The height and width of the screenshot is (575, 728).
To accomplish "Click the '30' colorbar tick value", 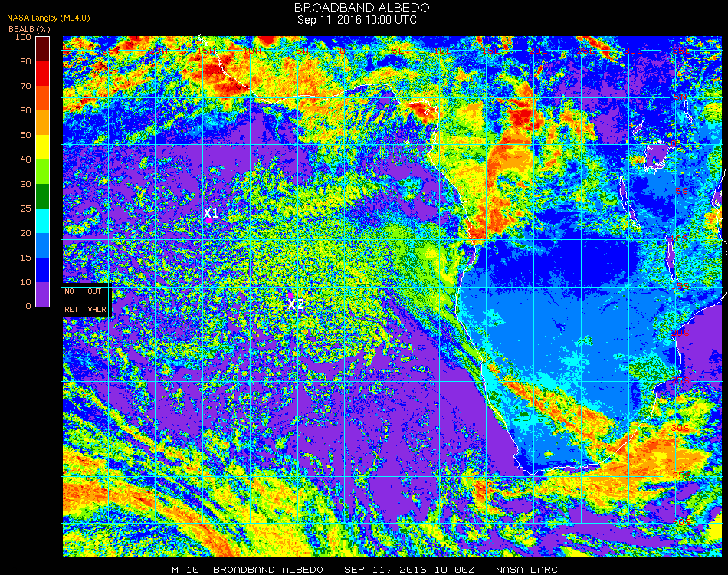I will pos(25,185).
